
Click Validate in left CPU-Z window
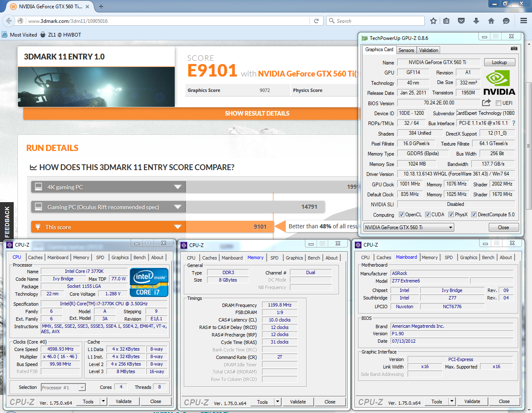[124, 401]
